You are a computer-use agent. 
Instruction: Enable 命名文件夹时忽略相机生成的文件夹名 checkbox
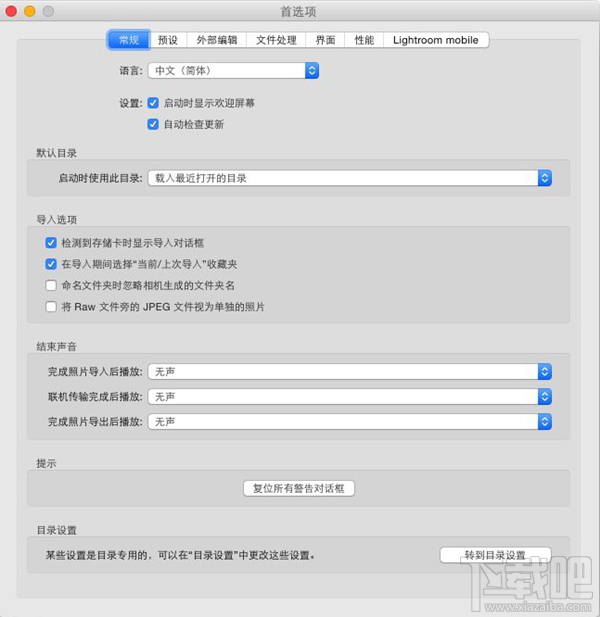(51, 285)
